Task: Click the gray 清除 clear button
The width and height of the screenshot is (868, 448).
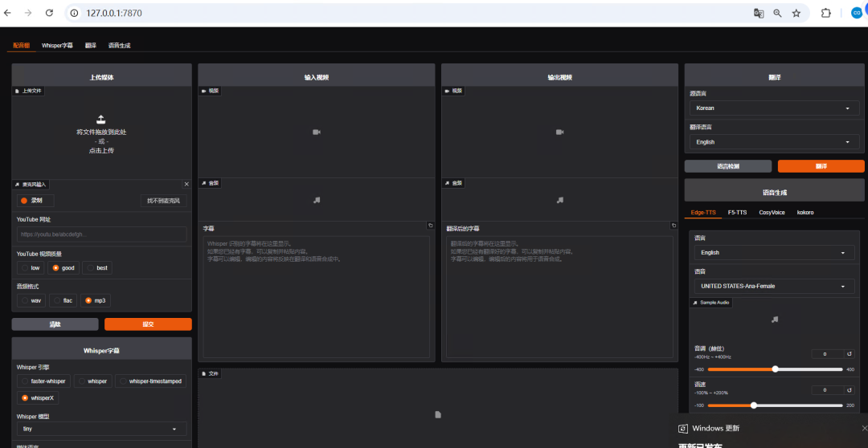Action: pyautogui.click(x=55, y=324)
